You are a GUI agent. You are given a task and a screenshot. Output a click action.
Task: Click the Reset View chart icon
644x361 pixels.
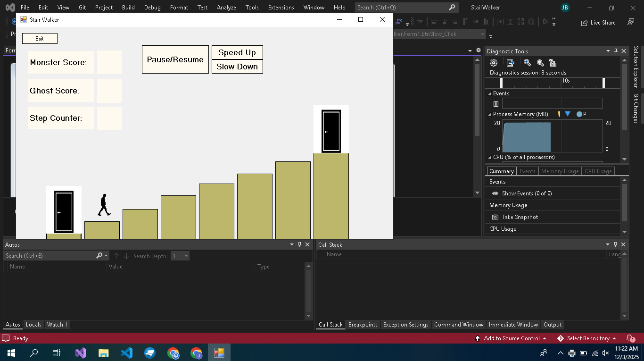[x=553, y=63]
